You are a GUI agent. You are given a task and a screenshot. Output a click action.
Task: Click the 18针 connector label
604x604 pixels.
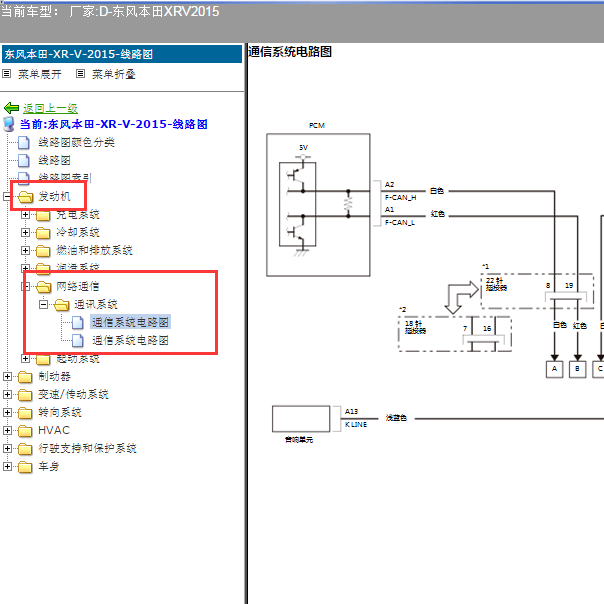coord(415,327)
